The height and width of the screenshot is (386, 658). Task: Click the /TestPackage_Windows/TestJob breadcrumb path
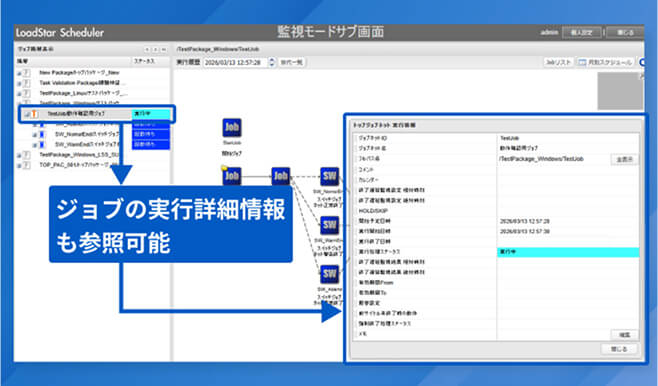click(x=218, y=49)
